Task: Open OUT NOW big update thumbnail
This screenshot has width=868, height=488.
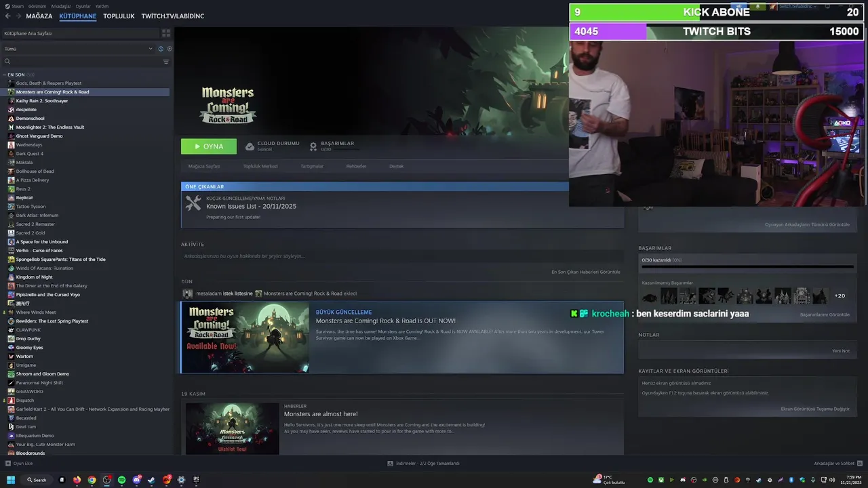Action: coord(245,338)
